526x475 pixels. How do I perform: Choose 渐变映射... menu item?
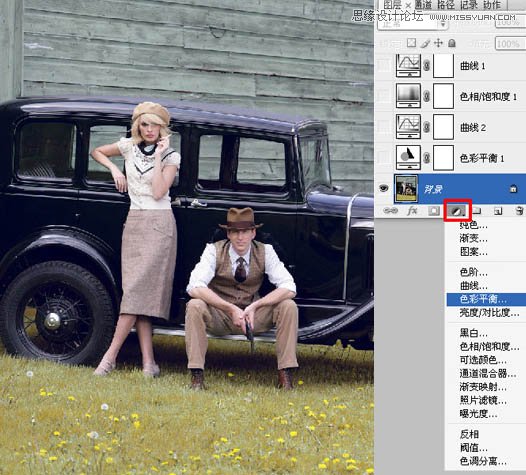click(483, 387)
